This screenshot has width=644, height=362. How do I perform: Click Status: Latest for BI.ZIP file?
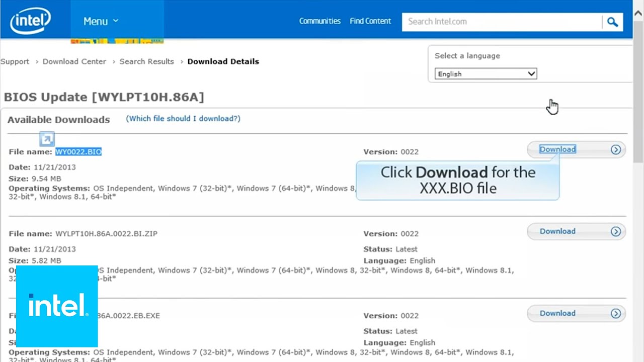click(x=390, y=249)
